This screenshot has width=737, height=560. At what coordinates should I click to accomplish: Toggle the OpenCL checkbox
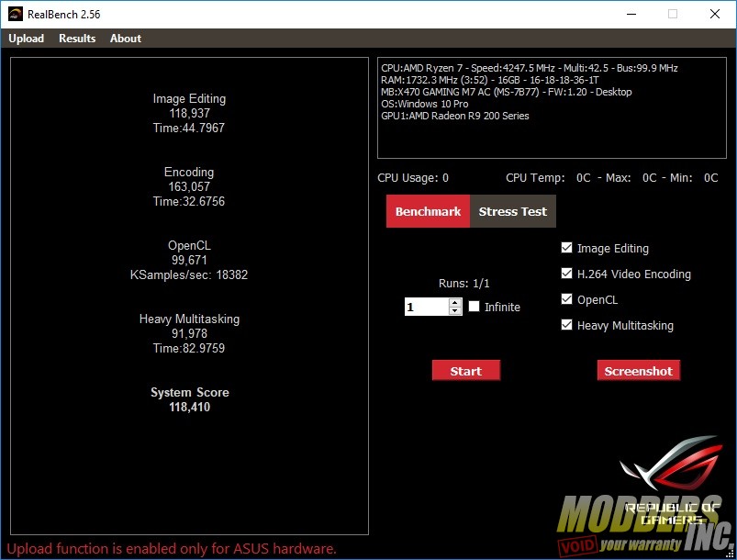pyautogui.click(x=566, y=299)
